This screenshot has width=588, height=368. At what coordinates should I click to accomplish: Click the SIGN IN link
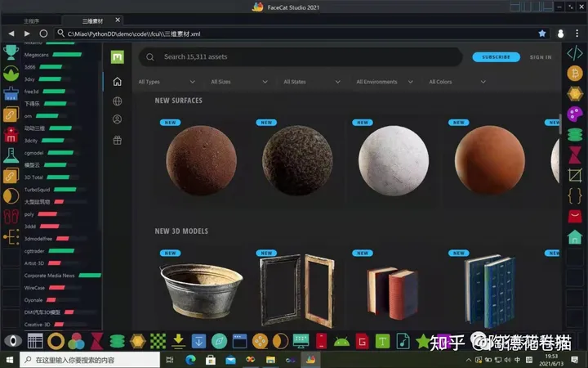coord(541,57)
